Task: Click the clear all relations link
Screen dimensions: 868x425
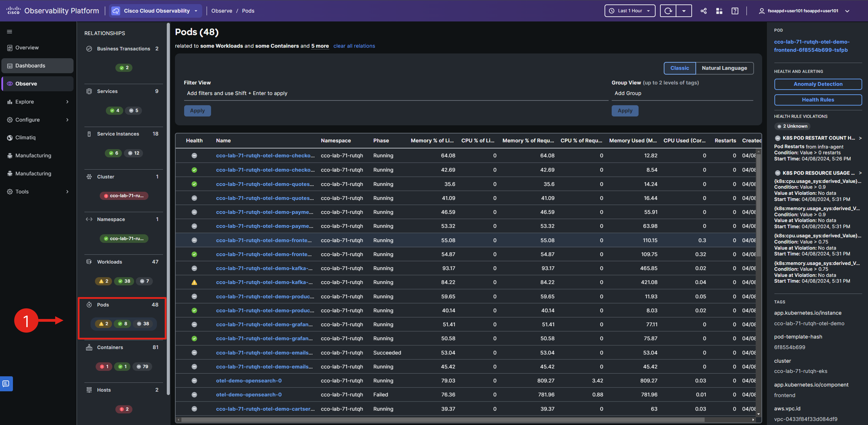Action: pyautogui.click(x=354, y=46)
